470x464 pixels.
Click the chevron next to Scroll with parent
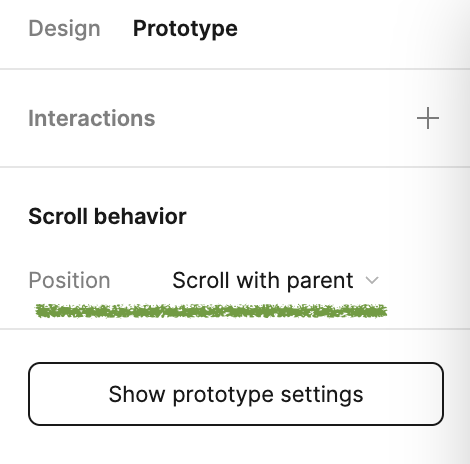(x=372, y=280)
